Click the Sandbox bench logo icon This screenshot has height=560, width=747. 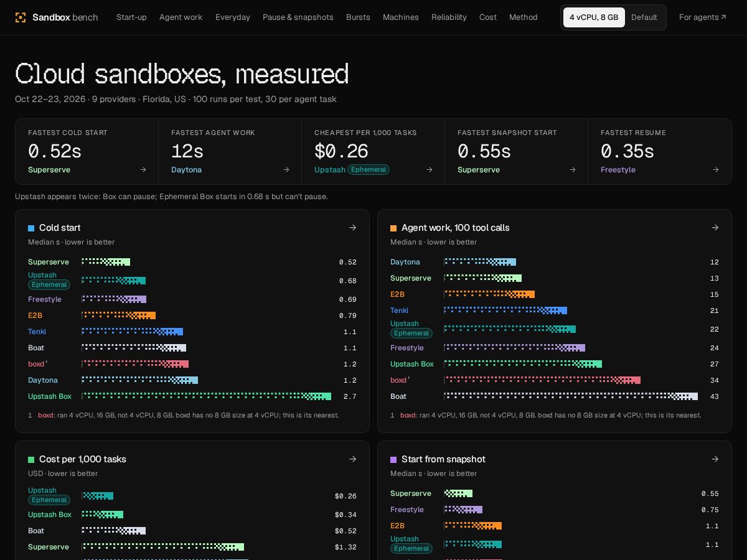pos(21,17)
